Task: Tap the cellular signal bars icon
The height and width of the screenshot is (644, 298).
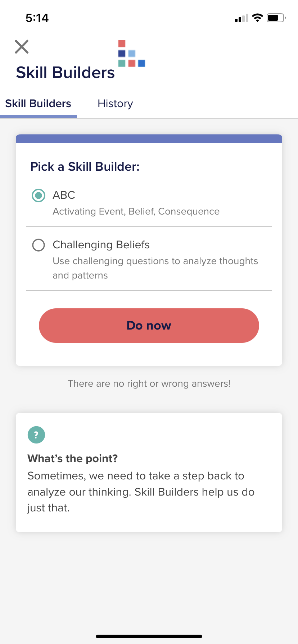Action: click(x=241, y=18)
